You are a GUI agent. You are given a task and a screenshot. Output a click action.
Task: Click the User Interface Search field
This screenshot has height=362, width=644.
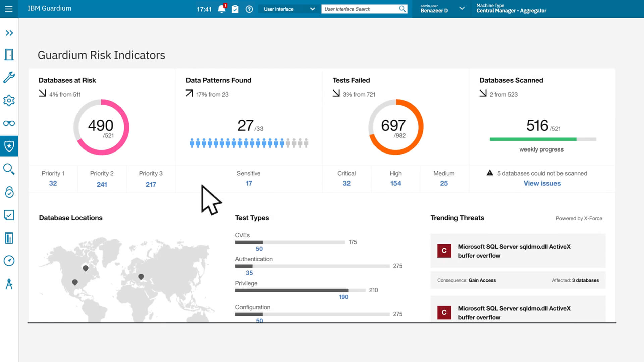point(361,9)
